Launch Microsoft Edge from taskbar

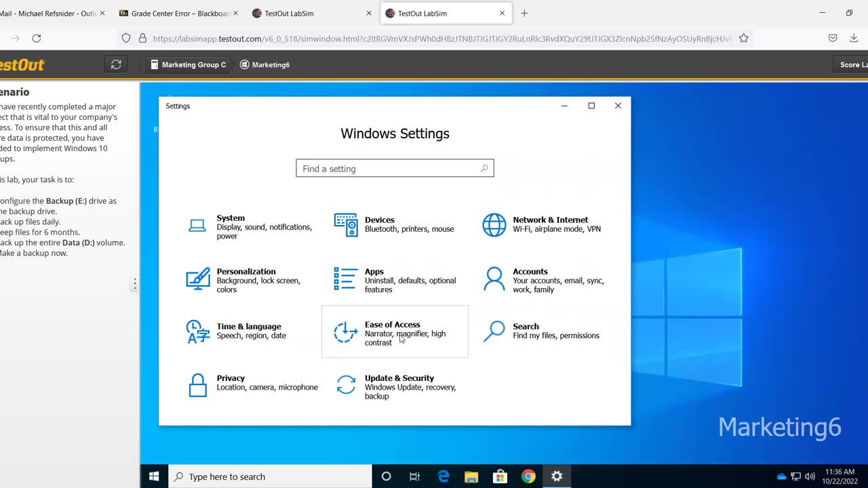click(443, 476)
